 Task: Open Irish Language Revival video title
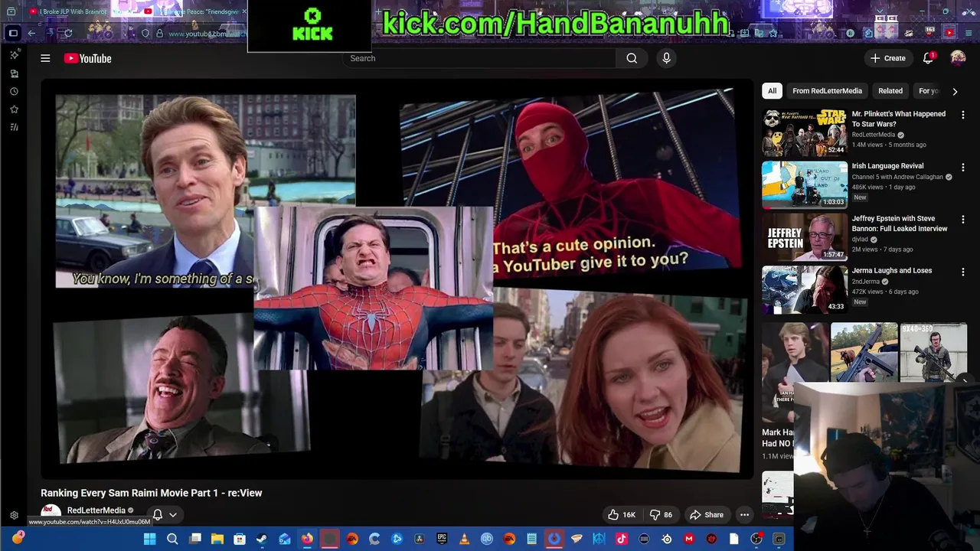tap(887, 166)
